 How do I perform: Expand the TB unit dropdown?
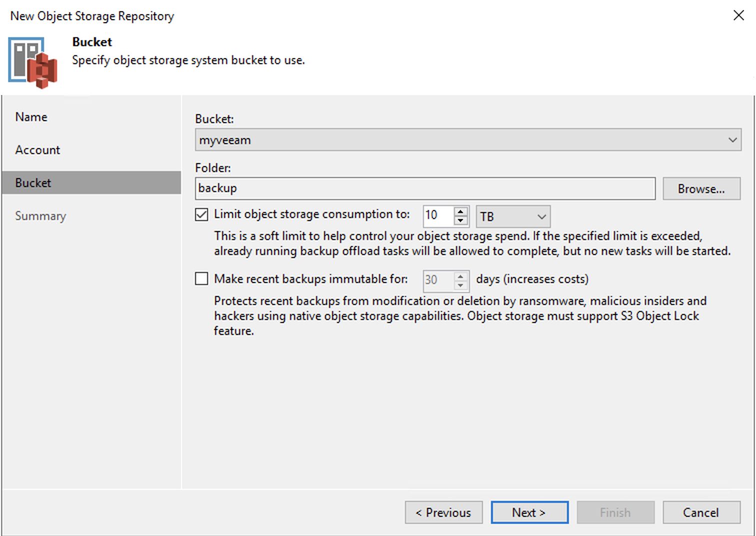pos(513,216)
